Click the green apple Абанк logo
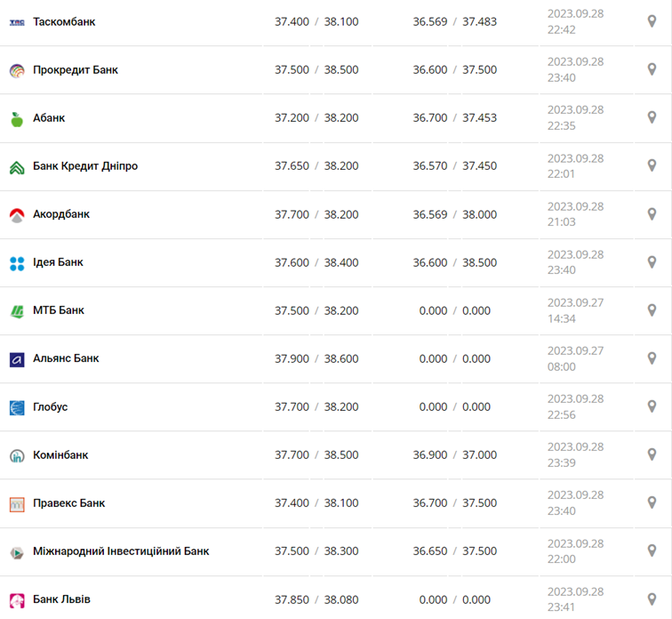 pos(17,119)
